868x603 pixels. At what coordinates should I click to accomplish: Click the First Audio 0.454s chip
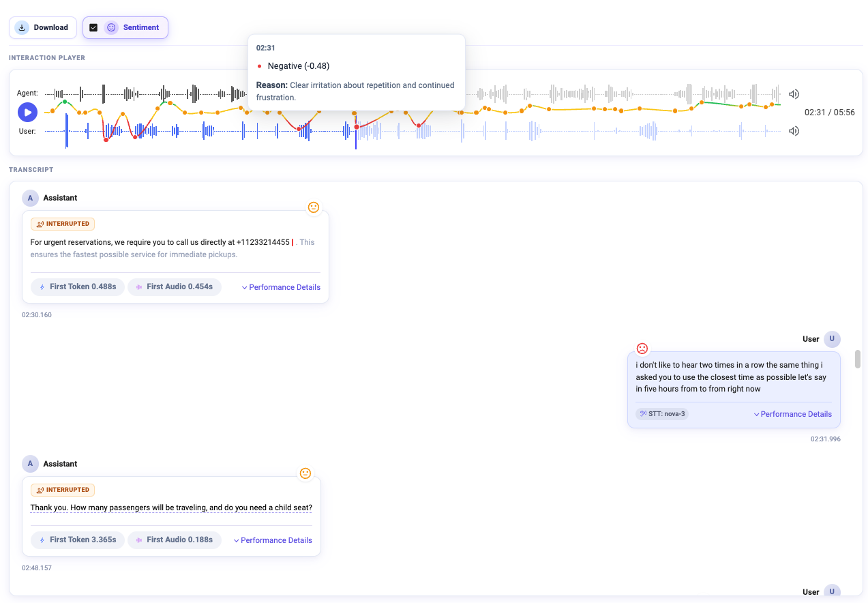(x=175, y=287)
